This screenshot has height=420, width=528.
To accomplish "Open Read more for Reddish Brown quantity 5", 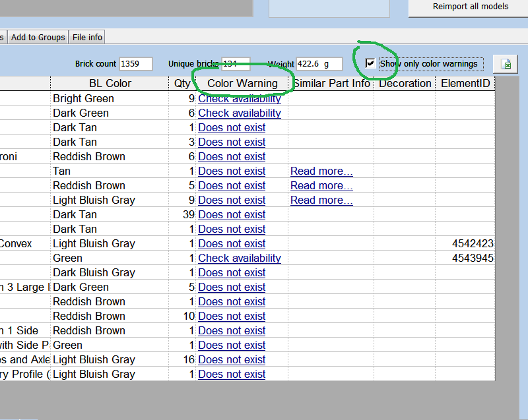I will 321,186.
